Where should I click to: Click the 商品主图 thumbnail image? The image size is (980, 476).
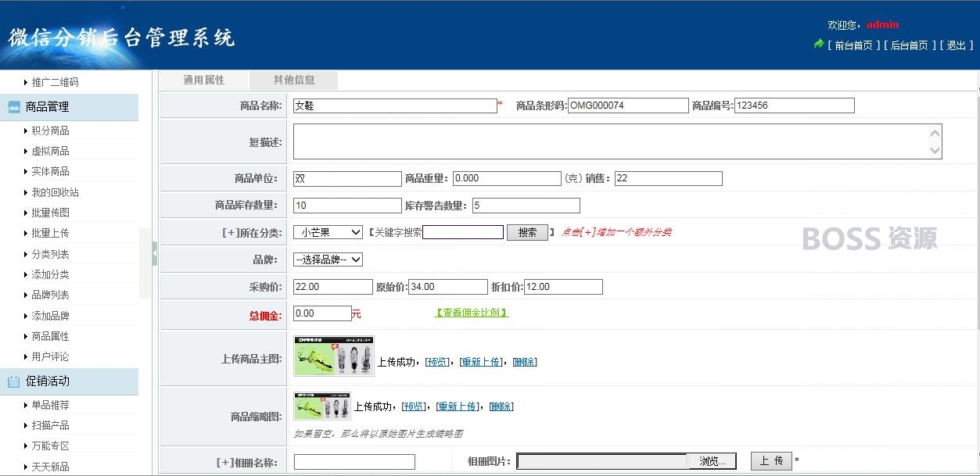[x=334, y=356]
